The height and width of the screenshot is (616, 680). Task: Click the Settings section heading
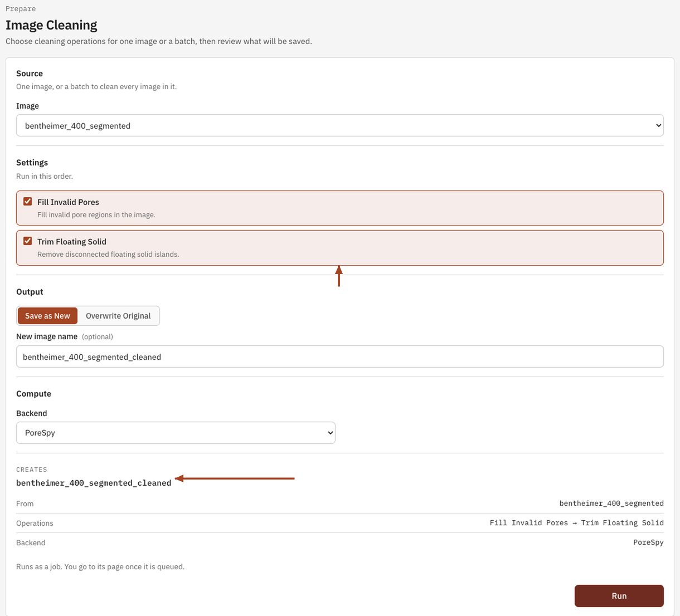click(32, 163)
